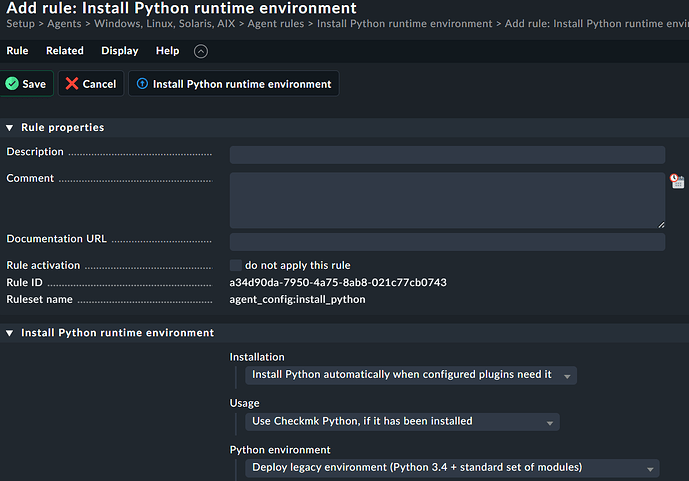Image resolution: width=689 pixels, height=481 pixels.
Task: Click the green Save checkmark icon
Action: [12, 84]
